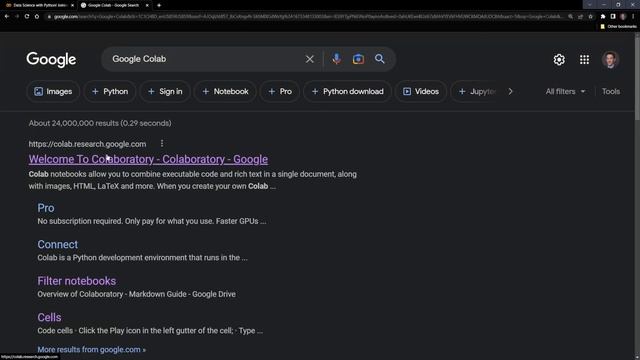Share this page from the address bar
Viewport: 640px width, 360px height.
(580, 17)
